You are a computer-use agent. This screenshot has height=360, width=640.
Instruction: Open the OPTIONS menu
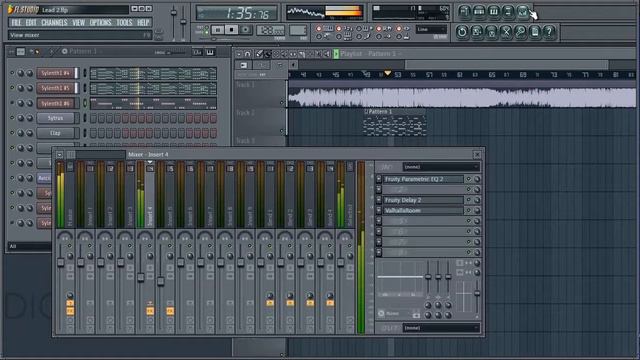click(x=100, y=22)
